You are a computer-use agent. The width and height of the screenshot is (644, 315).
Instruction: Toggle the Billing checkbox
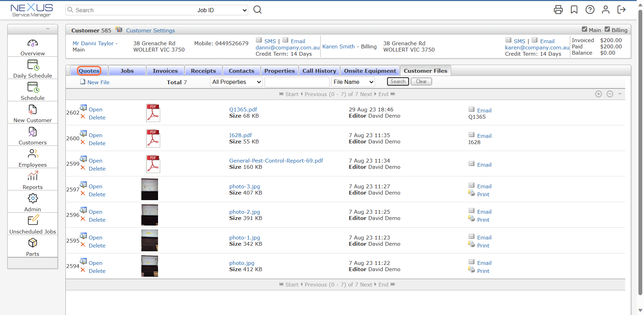[607, 29]
